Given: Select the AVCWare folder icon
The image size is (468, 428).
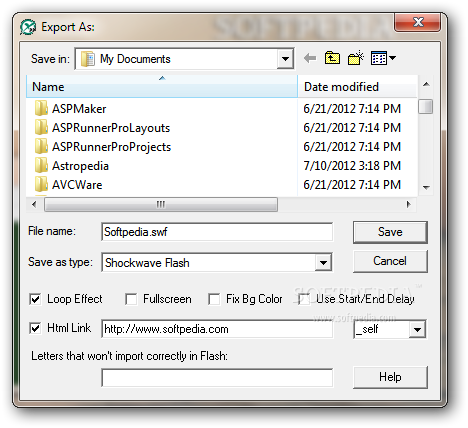Looking at the screenshot, I should 41,184.
